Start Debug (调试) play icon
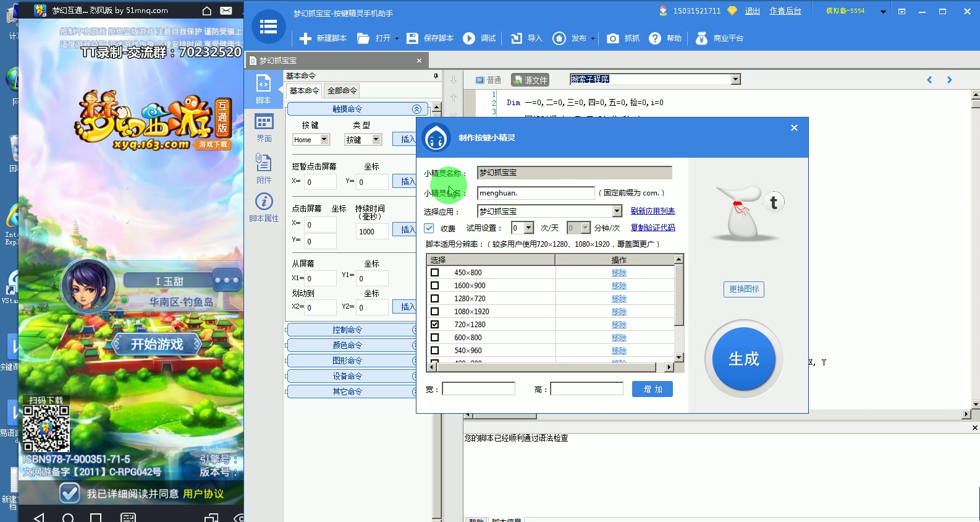Screen dimensions: 980x522 (469, 38)
